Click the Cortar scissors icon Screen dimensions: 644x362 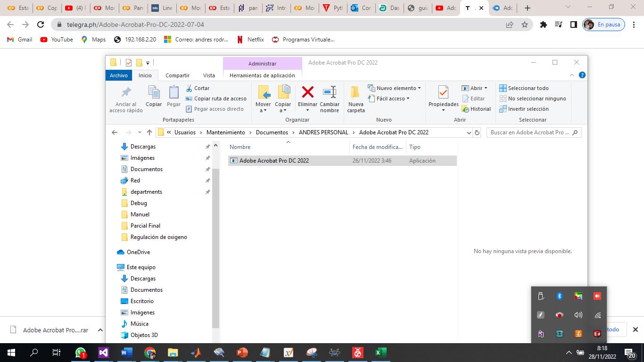pos(189,88)
